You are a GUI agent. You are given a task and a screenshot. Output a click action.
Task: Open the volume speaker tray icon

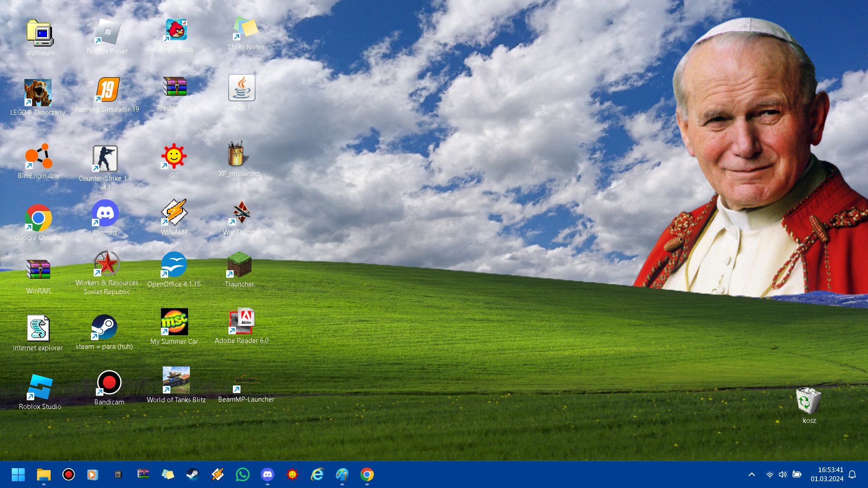coord(783,474)
